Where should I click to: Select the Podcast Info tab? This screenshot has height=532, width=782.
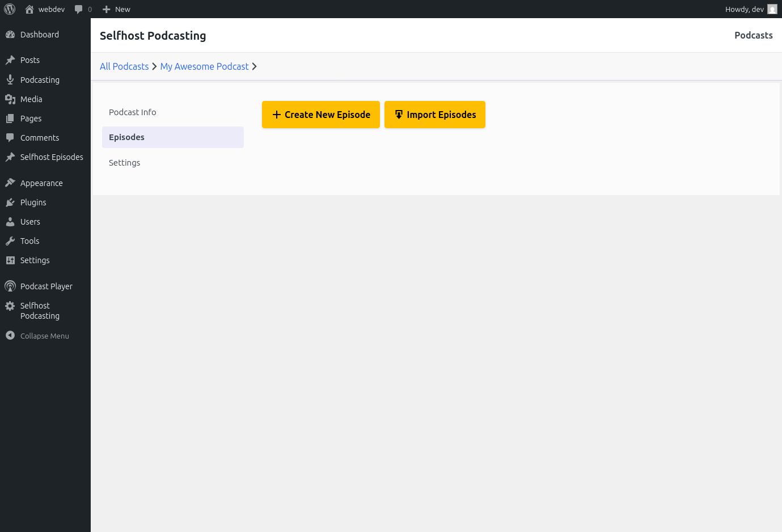click(173, 112)
